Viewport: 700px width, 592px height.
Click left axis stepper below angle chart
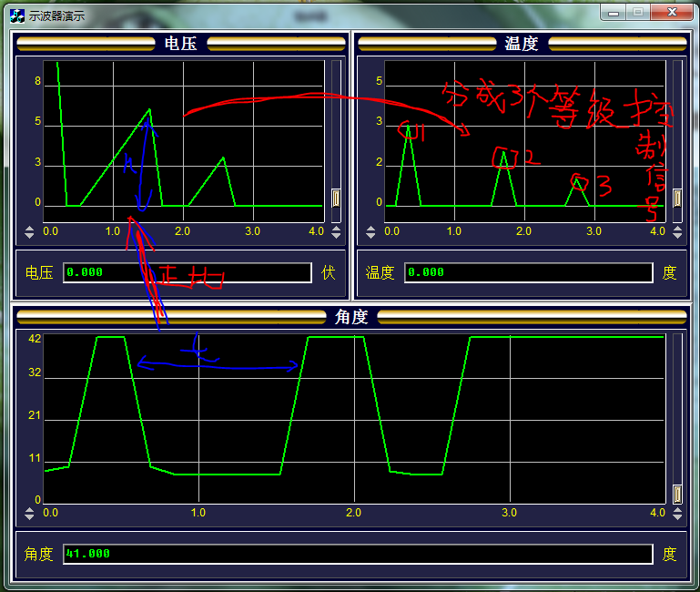(29, 513)
